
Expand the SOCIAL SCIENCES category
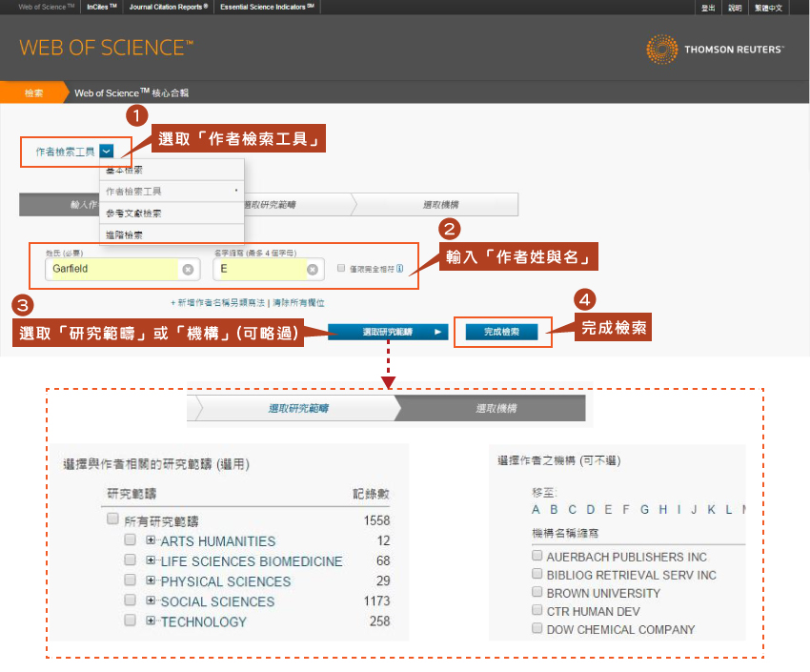[x=151, y=601]
